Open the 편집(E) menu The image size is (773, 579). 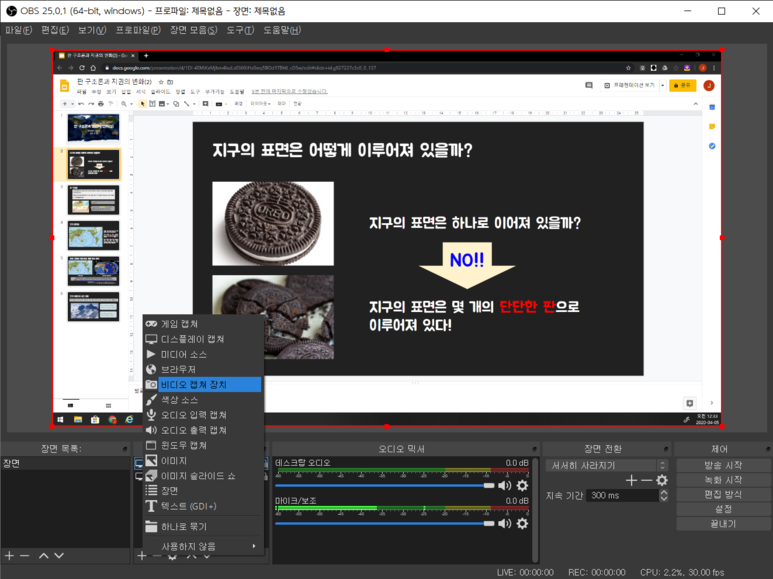click(x=55, y=30)
